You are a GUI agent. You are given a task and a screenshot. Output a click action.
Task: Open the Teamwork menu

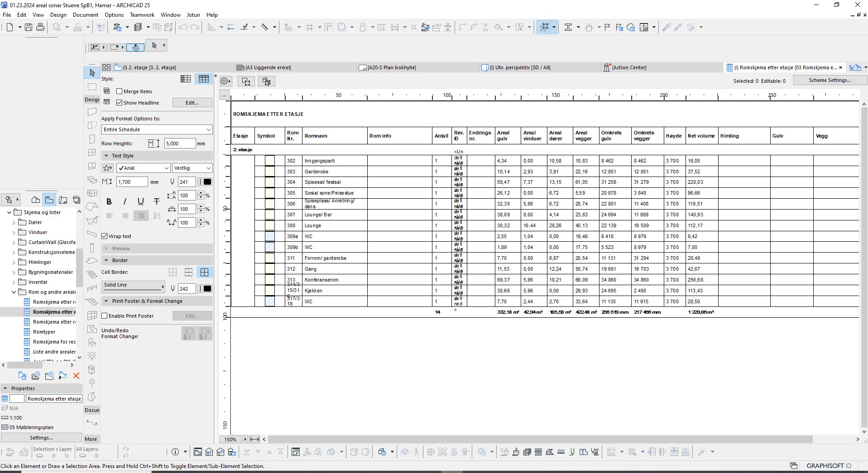(x=142, y=15)
